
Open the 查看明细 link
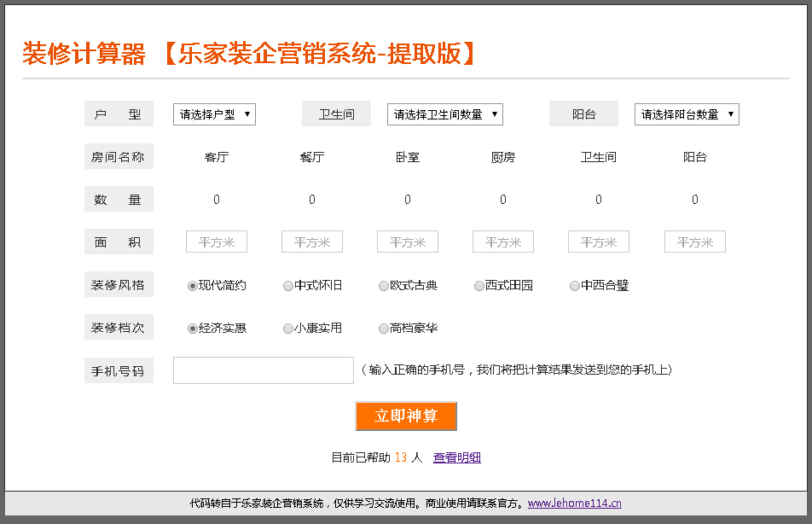point(456,457)
